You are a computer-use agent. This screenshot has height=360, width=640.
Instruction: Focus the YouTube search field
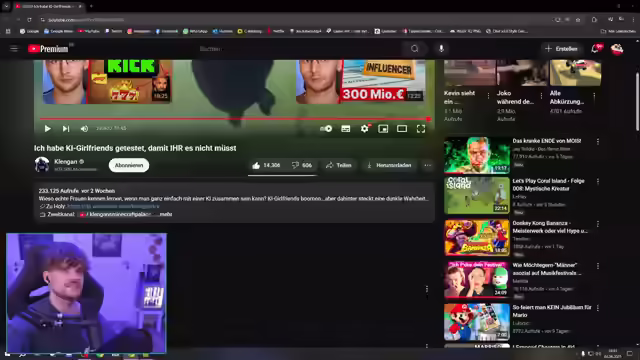[300, 49]
